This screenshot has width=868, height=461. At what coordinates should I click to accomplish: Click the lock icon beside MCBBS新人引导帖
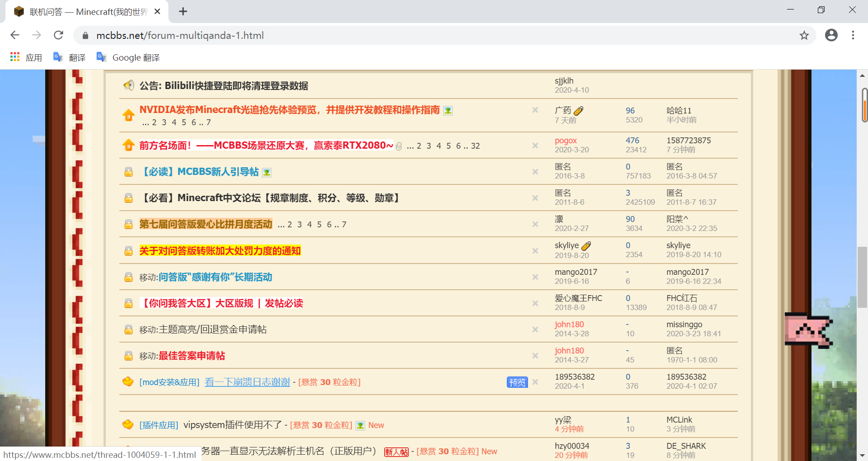pyautogui.click(x=129, y=172)
